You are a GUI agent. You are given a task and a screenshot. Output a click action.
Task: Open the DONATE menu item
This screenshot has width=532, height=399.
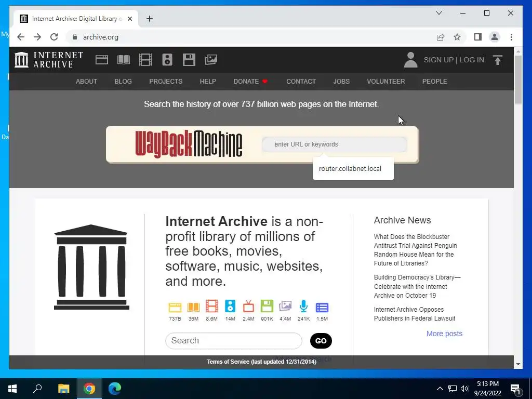click(250, 82)
